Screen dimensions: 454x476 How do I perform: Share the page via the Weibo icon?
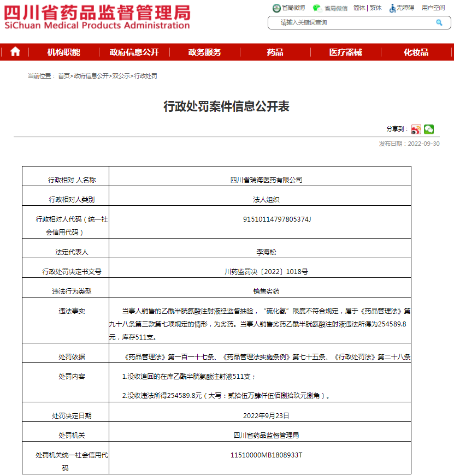pos(416,129)
